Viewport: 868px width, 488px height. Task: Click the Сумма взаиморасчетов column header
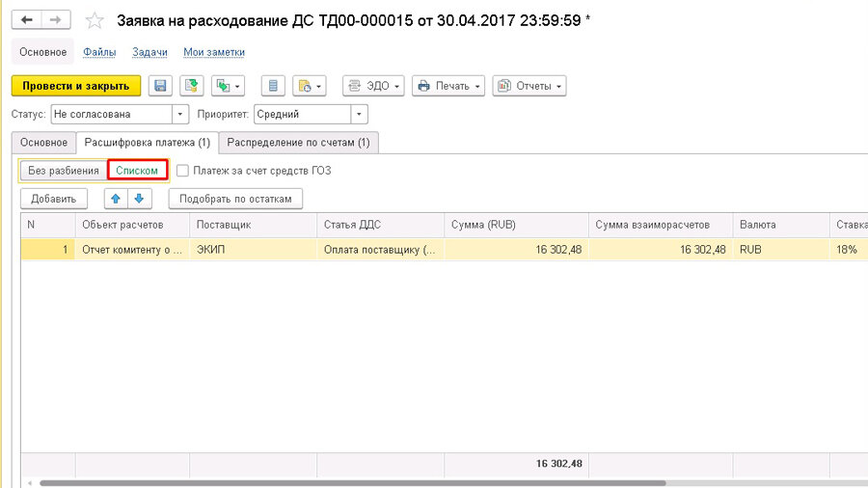click(x=661, y=225)
